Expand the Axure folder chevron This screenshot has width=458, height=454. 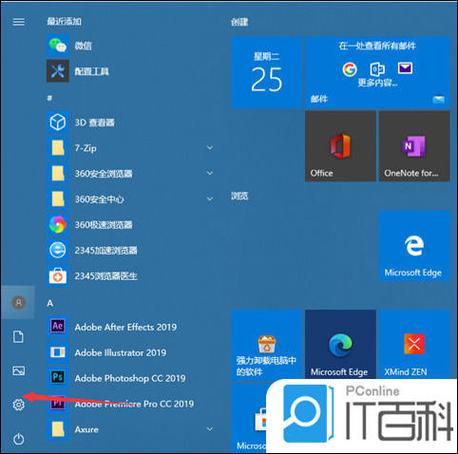(210, 429)
